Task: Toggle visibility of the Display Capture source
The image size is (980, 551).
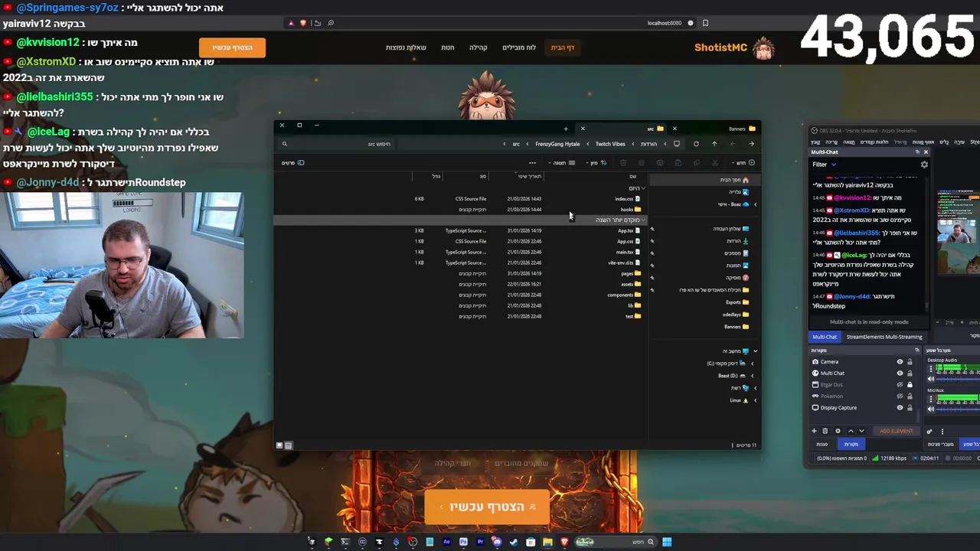Action: point(900,408)
